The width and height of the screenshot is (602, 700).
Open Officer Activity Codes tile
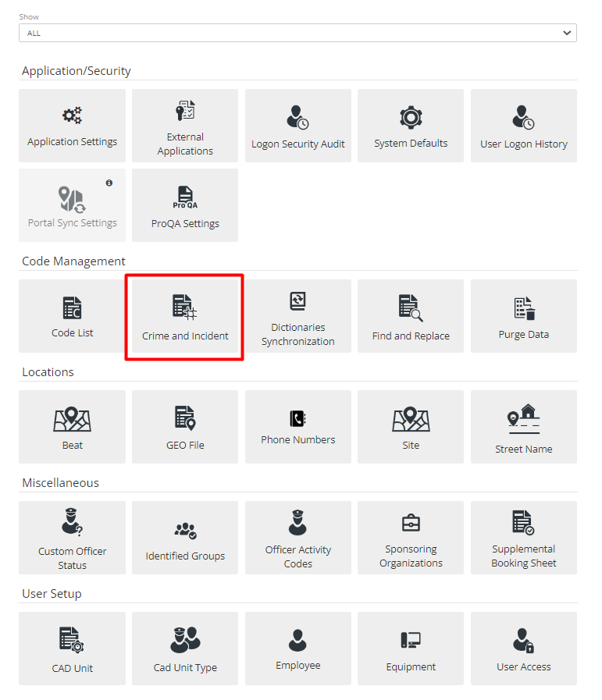tap(297, 538)
